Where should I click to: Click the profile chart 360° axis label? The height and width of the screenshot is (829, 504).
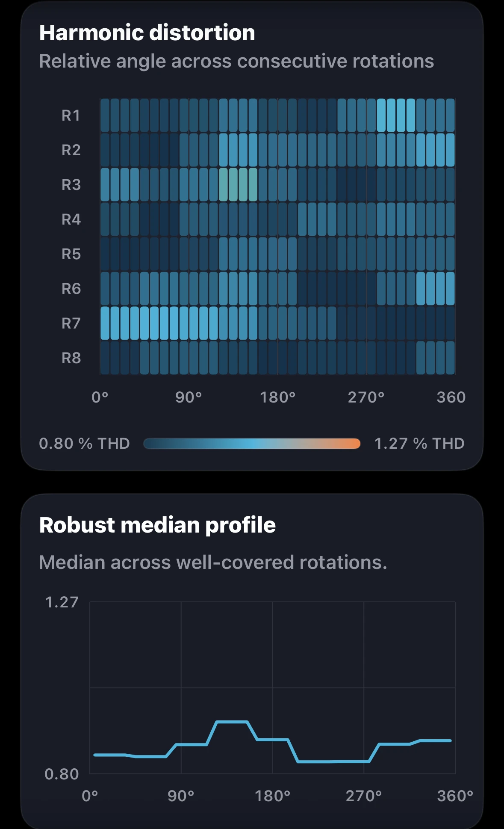pyautogui.click(x=455, y=796)
